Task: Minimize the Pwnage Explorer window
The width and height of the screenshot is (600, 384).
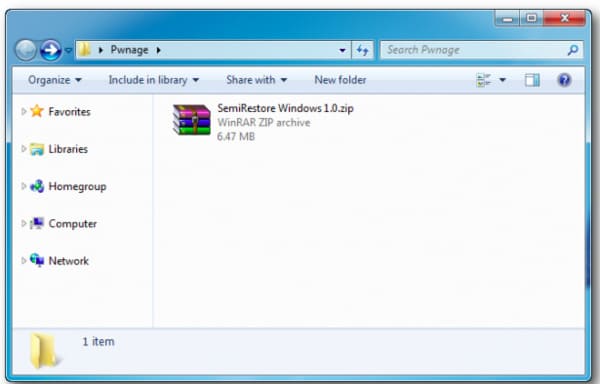Action: point(507,18)
